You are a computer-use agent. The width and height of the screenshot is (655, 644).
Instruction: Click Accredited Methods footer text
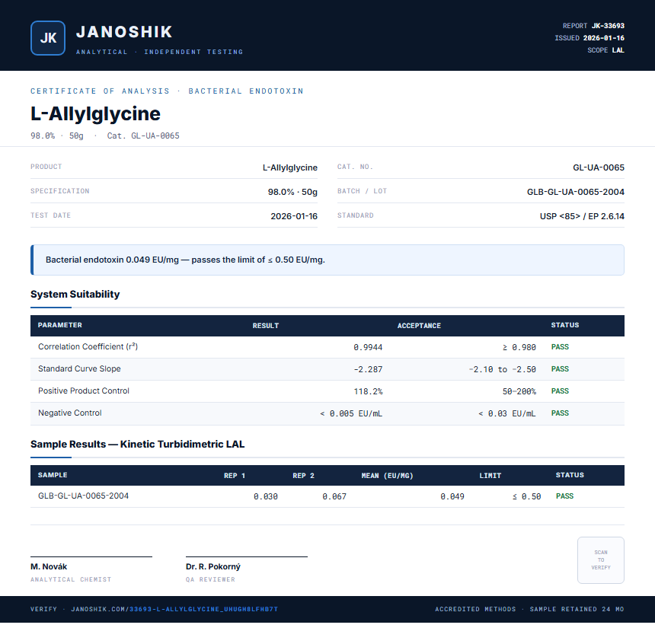click(x=475, y=609)
